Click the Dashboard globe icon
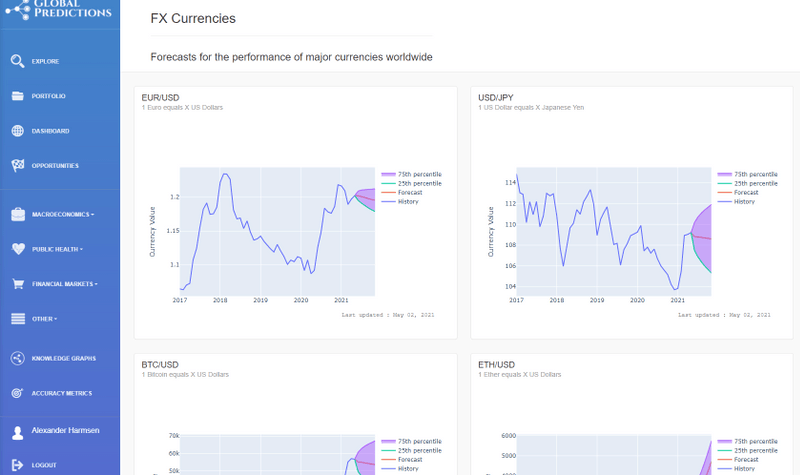Image resolution: width=800 pixels, height=475 pixels. tap(17, 131)
